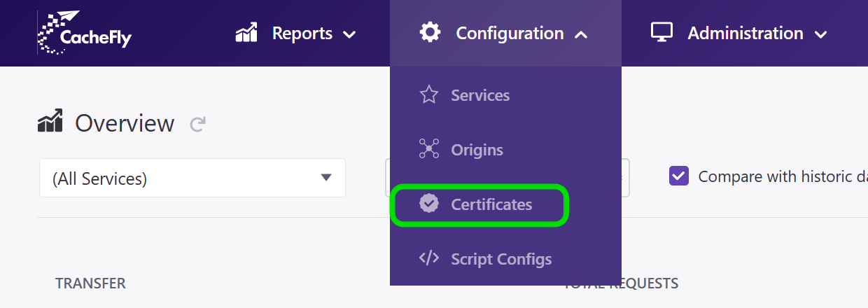Click the Services star icon
868x308 pixels.
tap(428, 95)
